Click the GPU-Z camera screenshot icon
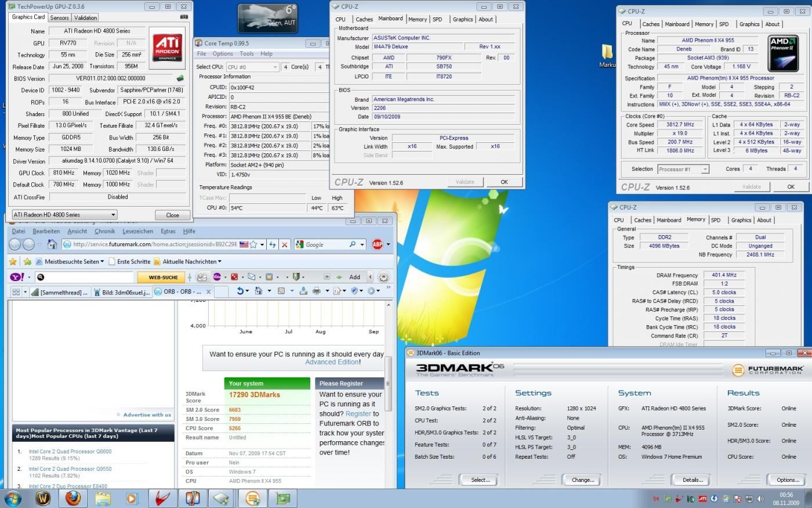 [184, 17]
